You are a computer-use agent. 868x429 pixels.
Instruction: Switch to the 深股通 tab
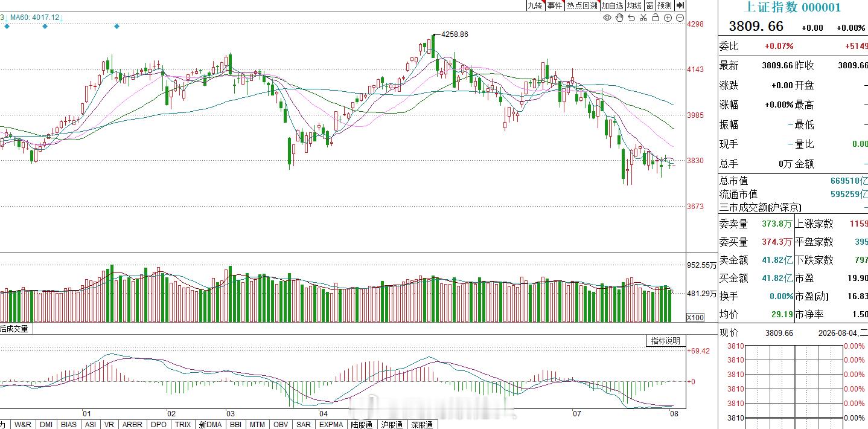coord(422,424)
